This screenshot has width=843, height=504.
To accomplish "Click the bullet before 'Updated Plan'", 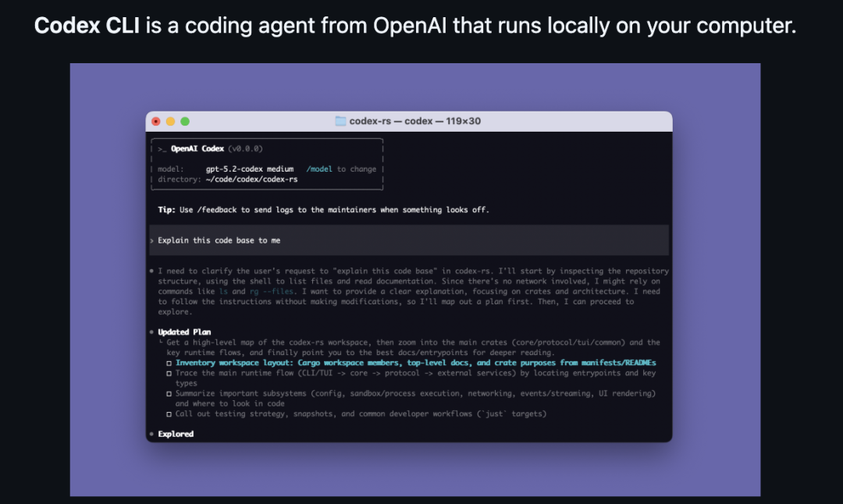I will pos(151,332).
